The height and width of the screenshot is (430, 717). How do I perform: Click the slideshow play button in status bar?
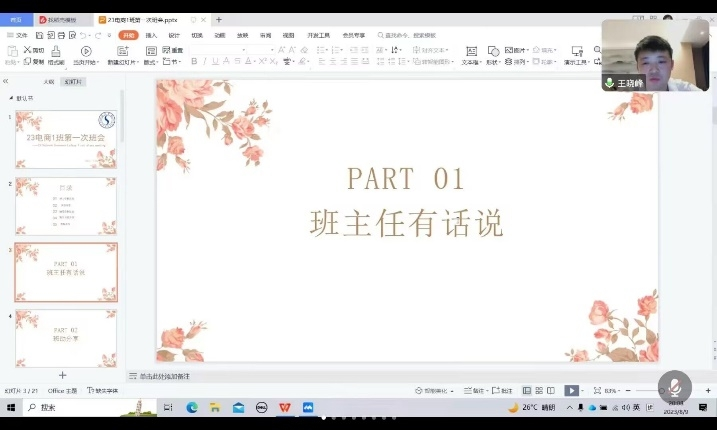pos(571,390)
